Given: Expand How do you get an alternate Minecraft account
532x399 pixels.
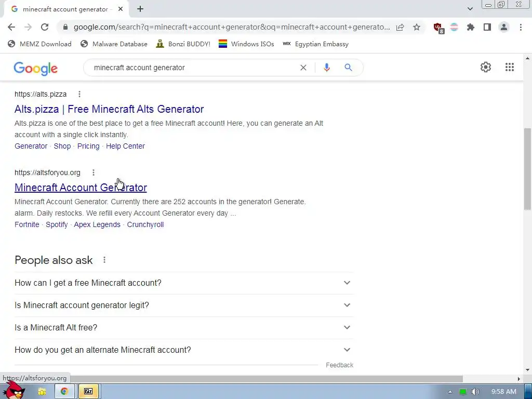Looking at the screenshot, I should pyautogui.click(x=184, y=350).
